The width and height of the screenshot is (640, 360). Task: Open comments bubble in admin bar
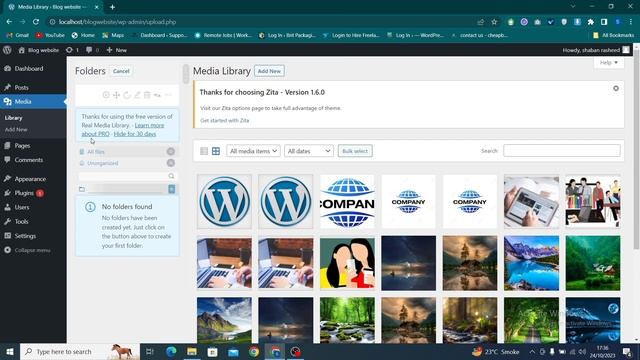pos(92,50)
